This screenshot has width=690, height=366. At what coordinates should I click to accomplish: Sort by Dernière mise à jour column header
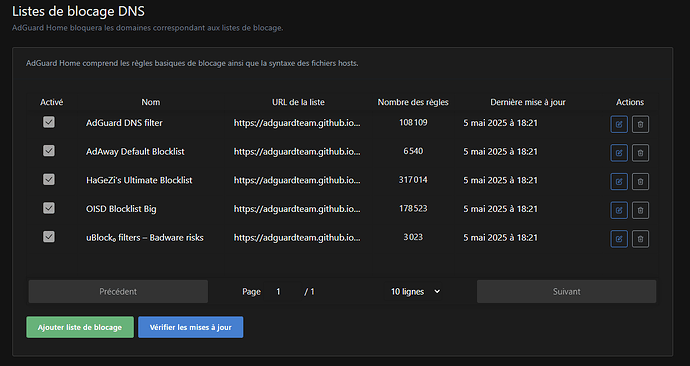click(x=528, y=102)
